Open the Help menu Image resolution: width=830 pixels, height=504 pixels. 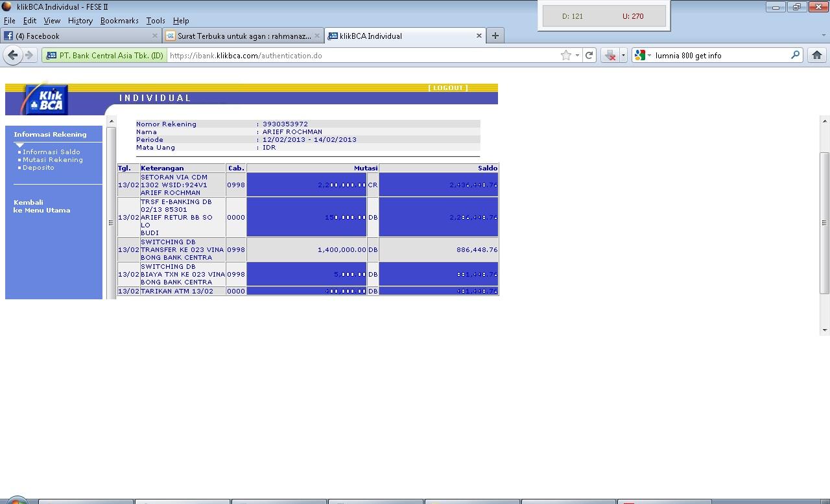181,21
